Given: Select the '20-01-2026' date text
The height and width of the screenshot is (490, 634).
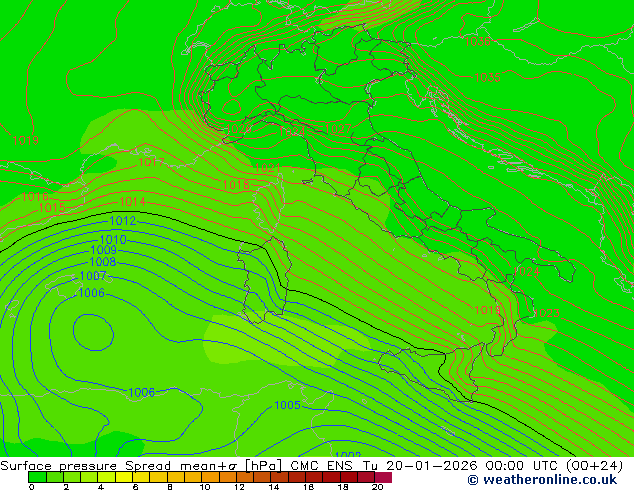Looking at the screenshot, I should (x=432, y=466).
